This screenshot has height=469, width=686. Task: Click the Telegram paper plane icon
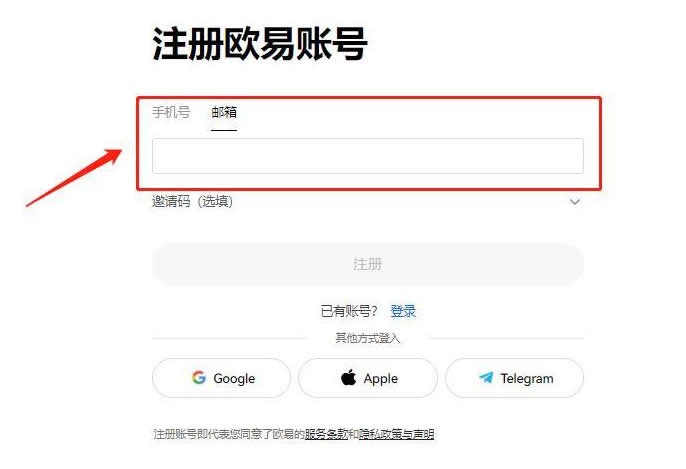point(486,378)
